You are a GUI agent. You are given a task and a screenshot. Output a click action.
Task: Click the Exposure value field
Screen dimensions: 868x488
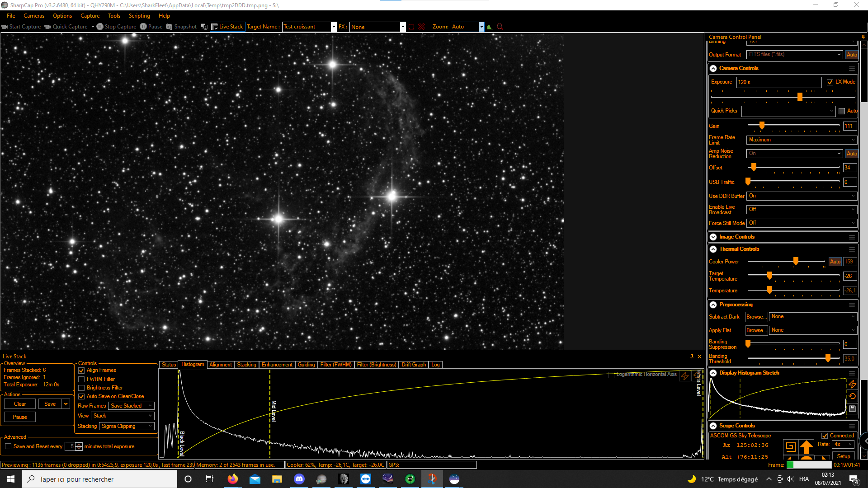(779, 82)
